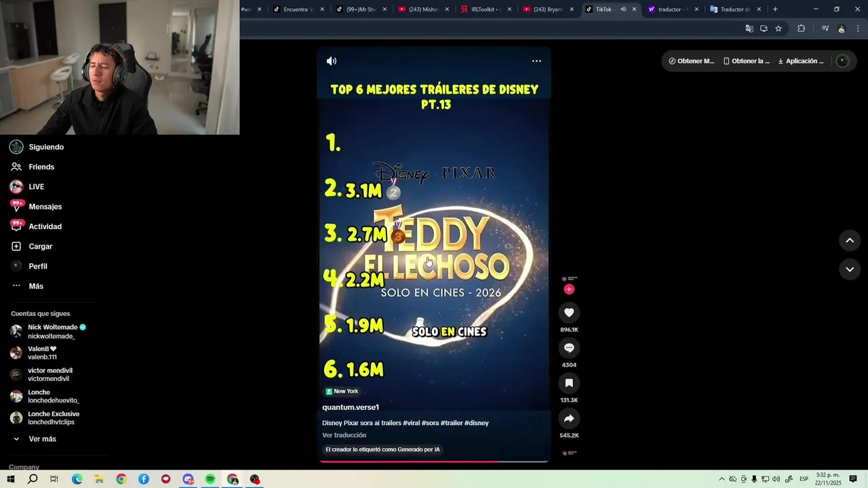868x488 pixels.
Task: Click the Obtener M... button
Action: 691,61
